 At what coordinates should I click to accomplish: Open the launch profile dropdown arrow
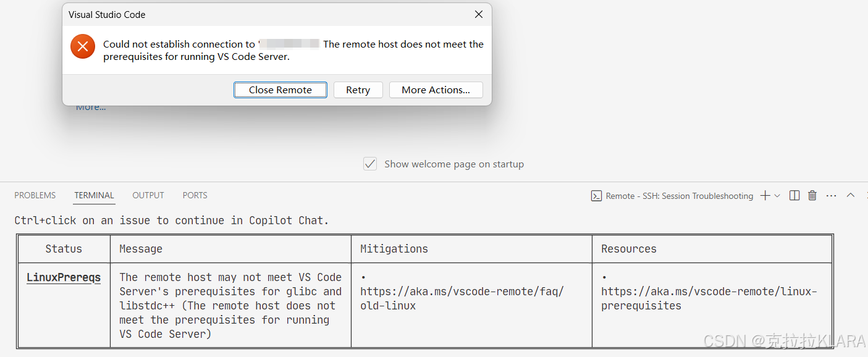[777, 196]
